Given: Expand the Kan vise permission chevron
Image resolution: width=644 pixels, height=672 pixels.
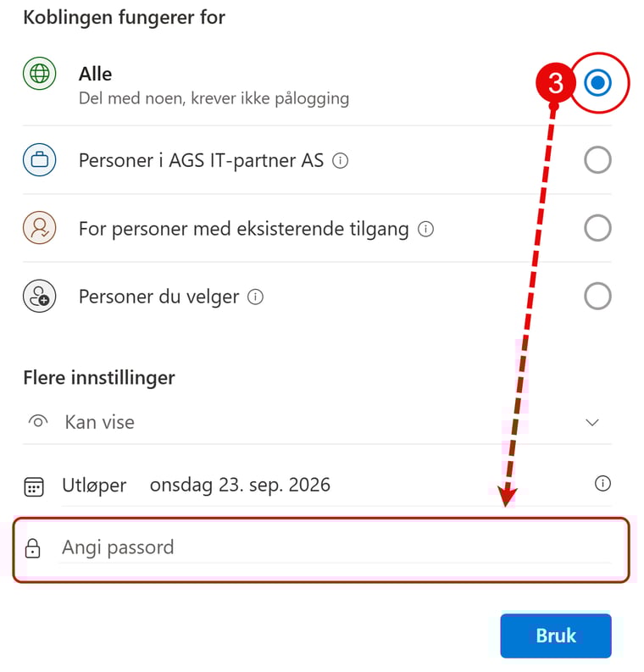Looking at the screenshot, I should click(592, 423).
